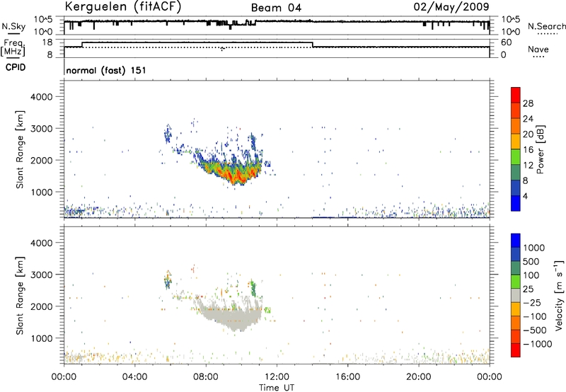Click the 'Velocity [m s-1]' colorbar label
Screen dimensions: 566x392
(559, 295)
